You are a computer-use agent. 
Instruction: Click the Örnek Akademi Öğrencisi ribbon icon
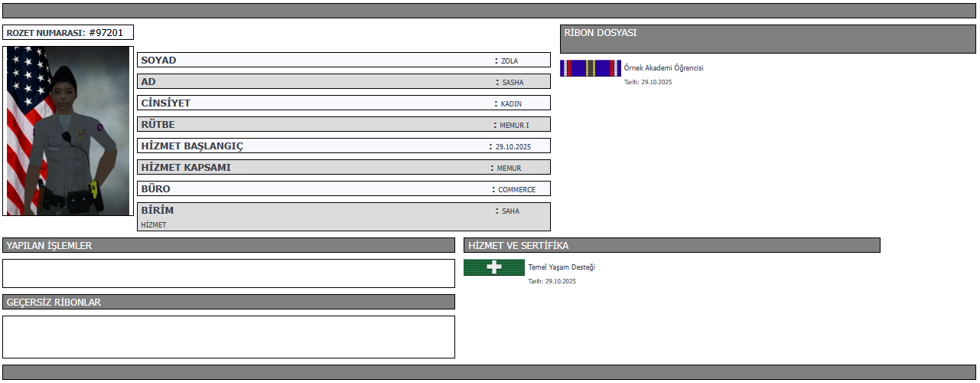tap(590, 68)
